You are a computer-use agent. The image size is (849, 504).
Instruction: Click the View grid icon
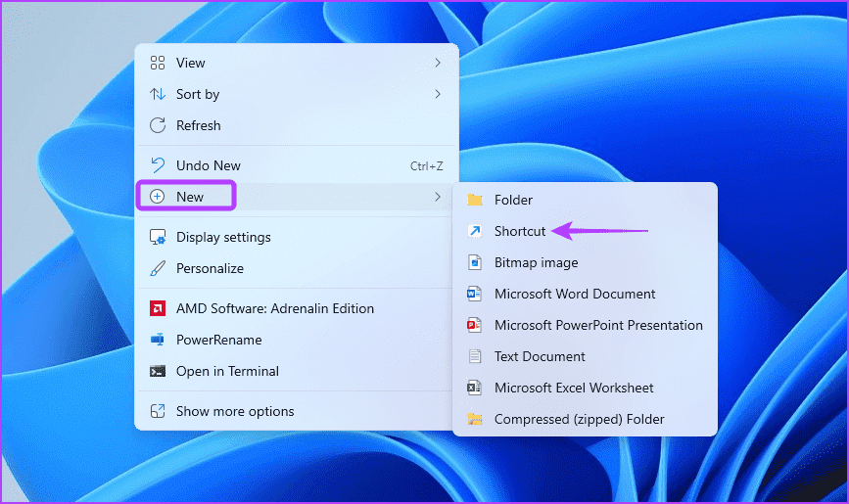pos(157,63)
